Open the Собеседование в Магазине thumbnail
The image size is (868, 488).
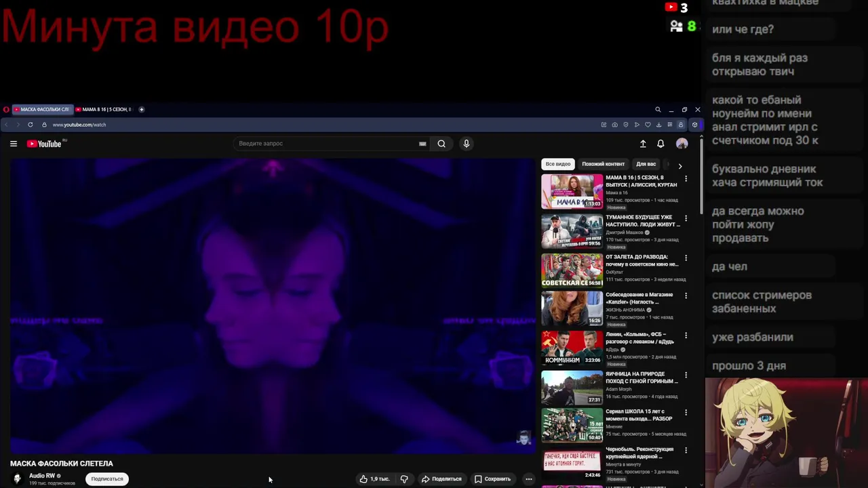tap(572, 308)
